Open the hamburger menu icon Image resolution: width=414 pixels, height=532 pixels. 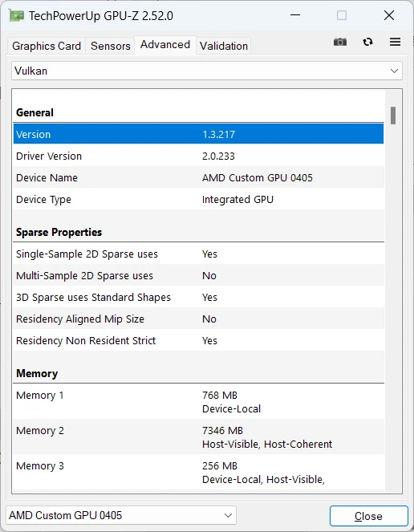(x=395, y=42)
